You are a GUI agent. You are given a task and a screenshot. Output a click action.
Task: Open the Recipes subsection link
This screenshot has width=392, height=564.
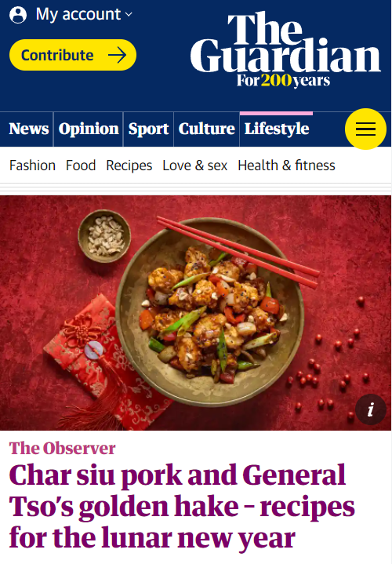pyautogui.click(x=129, y=166)
